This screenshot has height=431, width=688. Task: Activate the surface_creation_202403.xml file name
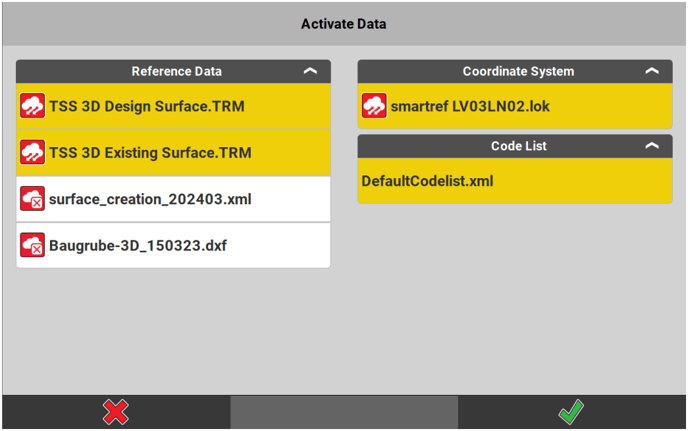150,199
